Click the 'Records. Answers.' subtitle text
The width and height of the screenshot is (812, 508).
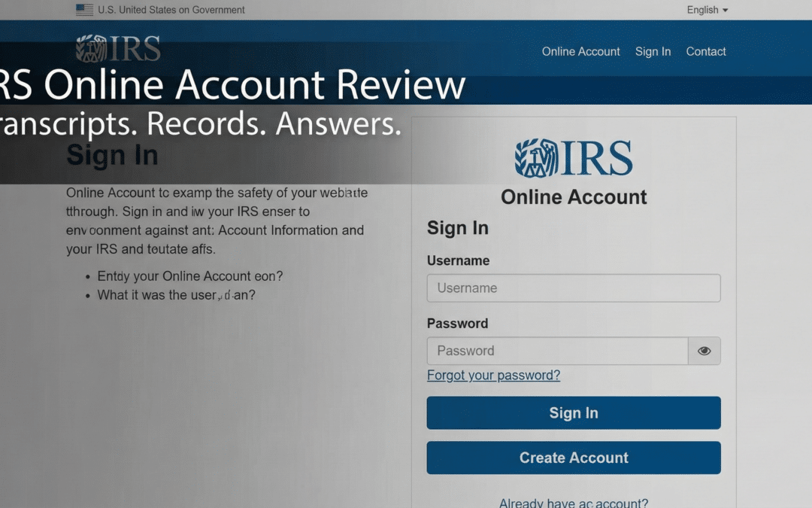(x=274, y=124)
